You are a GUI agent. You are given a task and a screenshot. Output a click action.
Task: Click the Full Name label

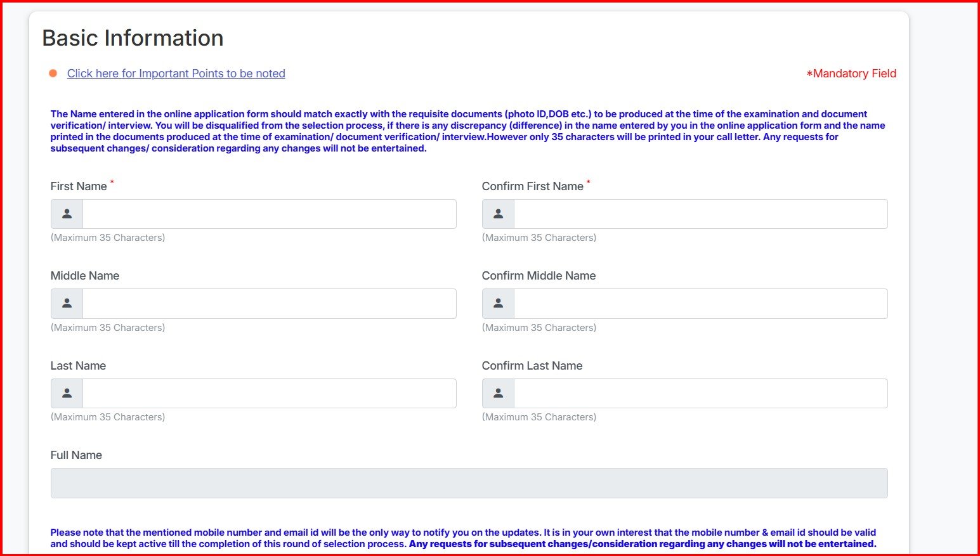[76, 455]
